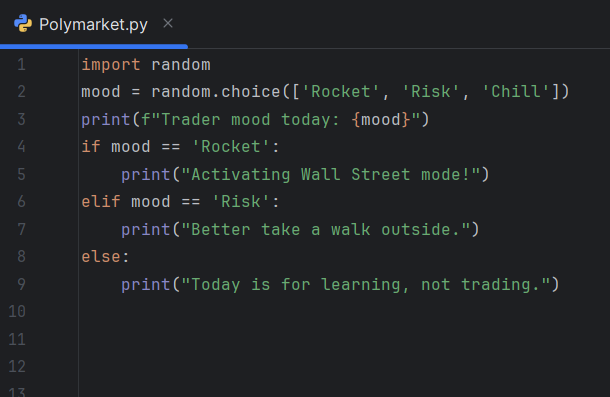The image size is (610, 397).
Task: Click 'Rocket' in the if condition
Action: (x=231, y=147)
